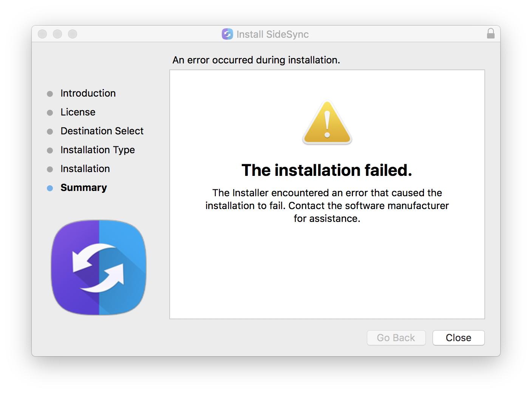
Task: Click the "The installation failed." heading
Action: click(327, 170)
